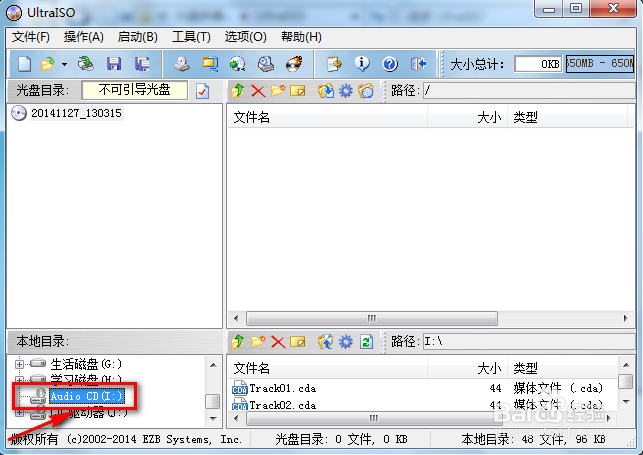Save the image with floppy disk icon
The image size is (643, 455).
pyautogui.click(x=114, y=64)
